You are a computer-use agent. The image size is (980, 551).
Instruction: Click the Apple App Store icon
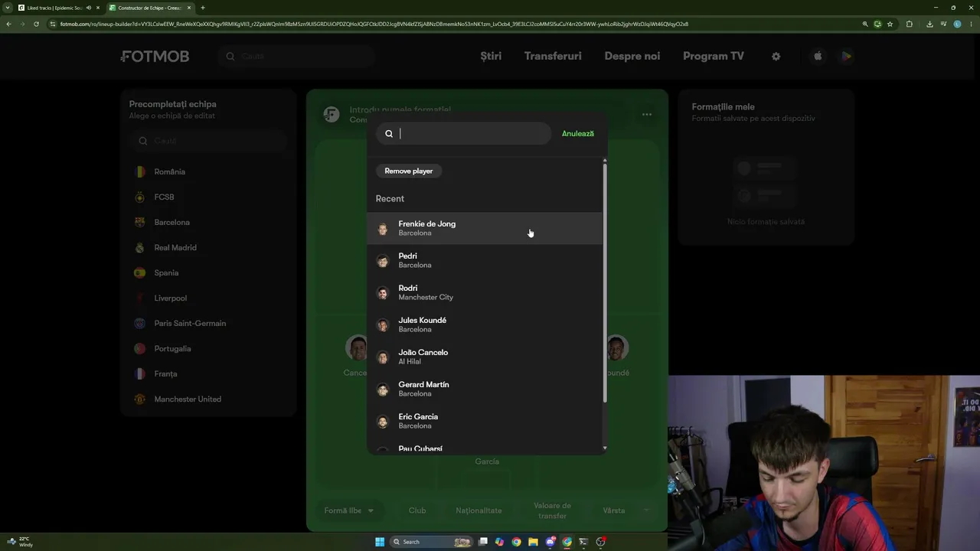coord(818,56)
